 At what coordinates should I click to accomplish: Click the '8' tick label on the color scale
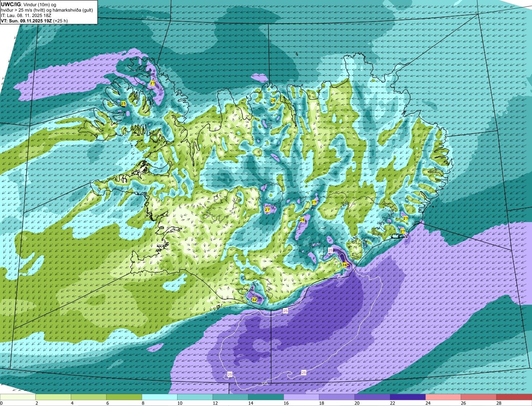142,403
